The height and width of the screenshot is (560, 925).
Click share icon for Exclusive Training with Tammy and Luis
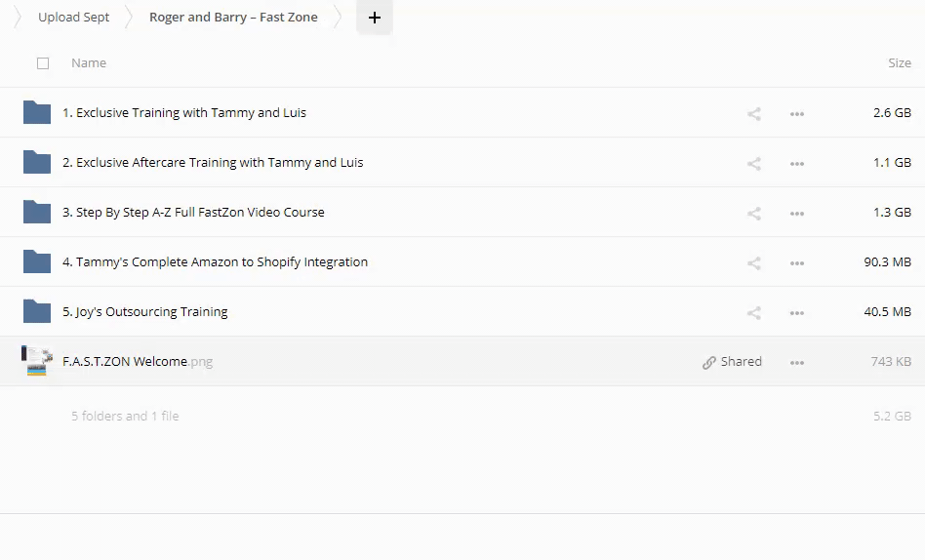click(753, 113)
